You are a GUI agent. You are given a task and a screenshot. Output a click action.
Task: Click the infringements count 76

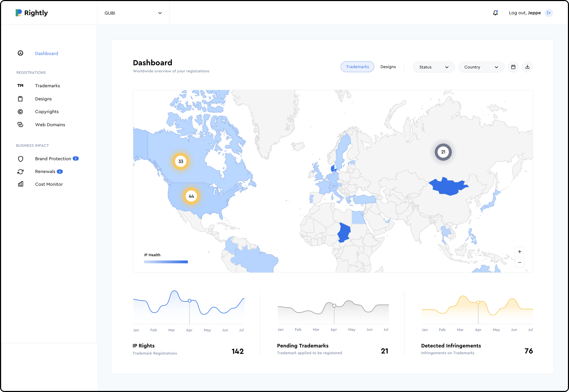pyautogui.click(x=529, y=351)
